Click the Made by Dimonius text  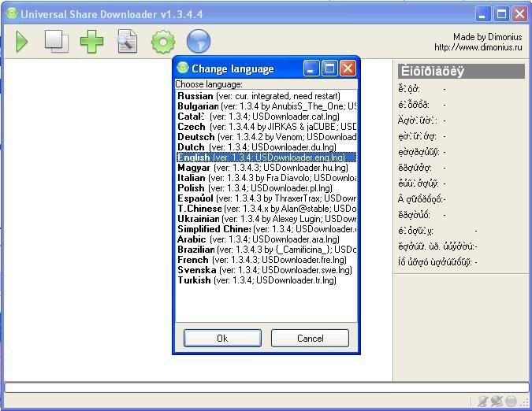point(488,37)
